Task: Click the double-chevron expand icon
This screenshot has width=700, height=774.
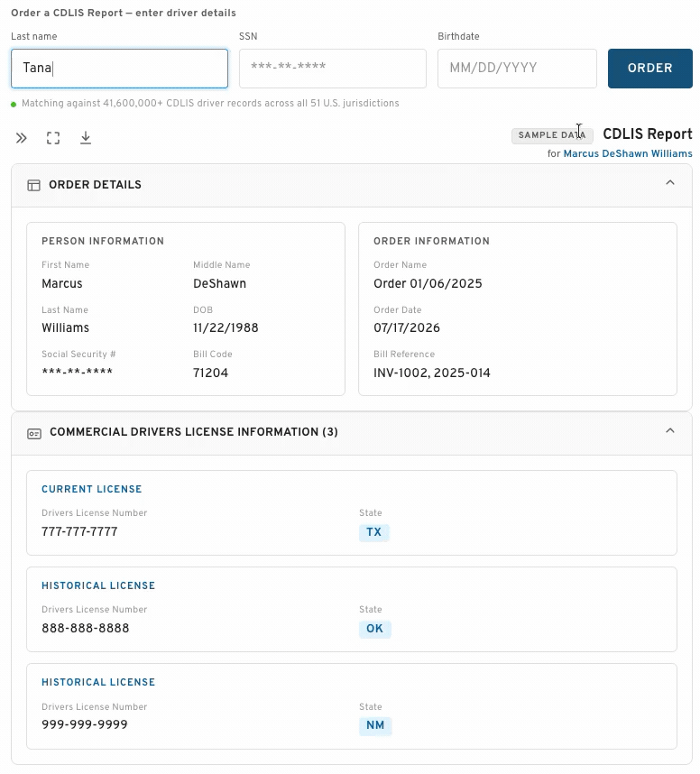Action: click(x=22, y=138)
